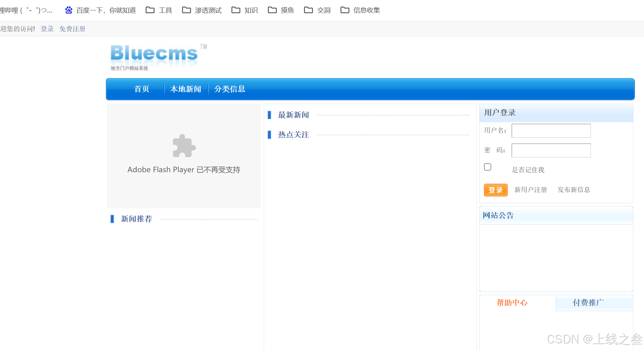Open the 知识 bookmark folder
The width and height of the screenshot is (644, 350).
tap(245, 10)
